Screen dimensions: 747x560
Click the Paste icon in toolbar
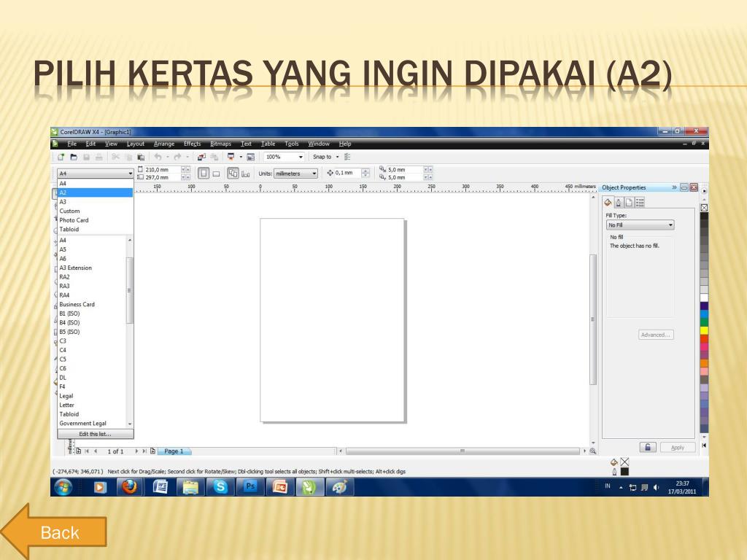pyautogui.click(x=141, y=157)
